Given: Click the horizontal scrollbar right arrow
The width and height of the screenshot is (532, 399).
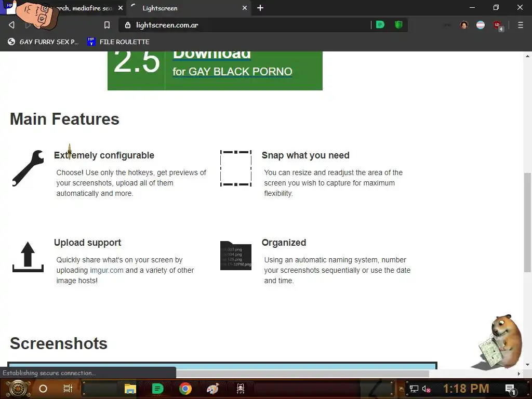Looking at the screenshot, I should click(519, 374).
